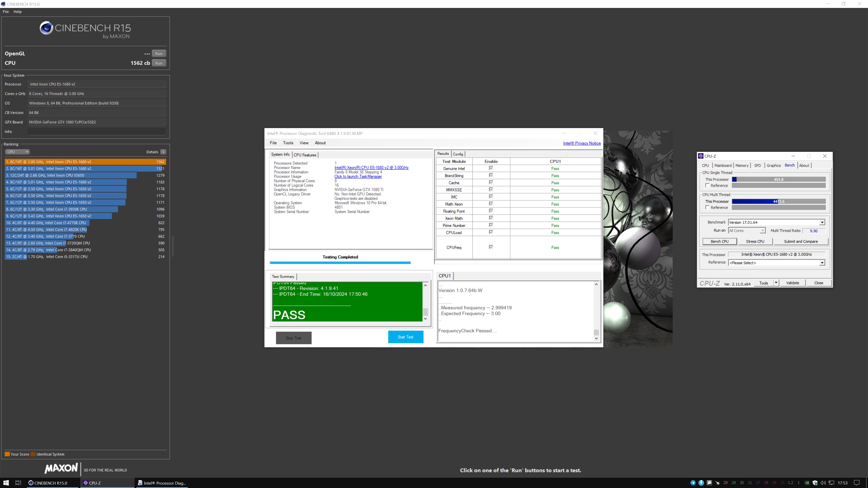Open the CPU-Z Tools dropdown arrow
868x488 pixels.
[776, 283]
